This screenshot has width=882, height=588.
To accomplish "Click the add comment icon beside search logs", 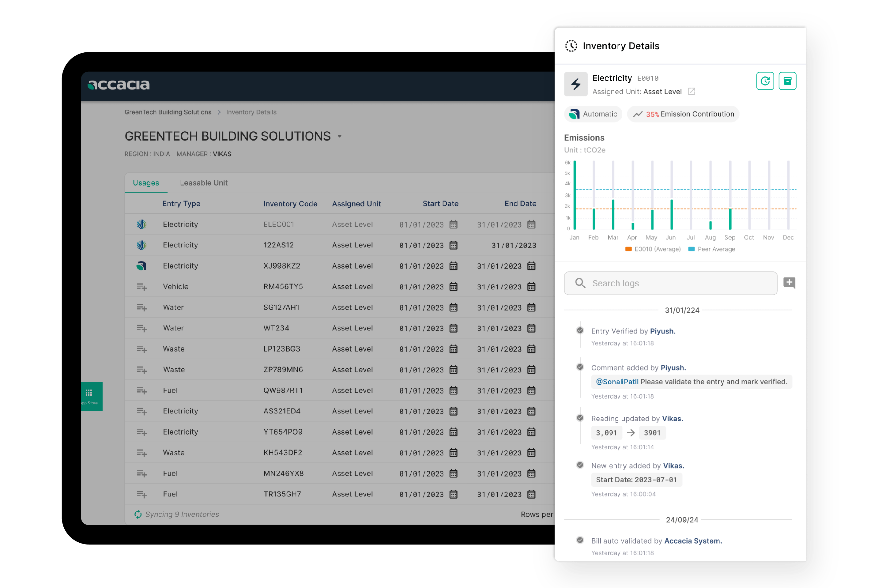I will pyautogui.click(x=789, y=283).
